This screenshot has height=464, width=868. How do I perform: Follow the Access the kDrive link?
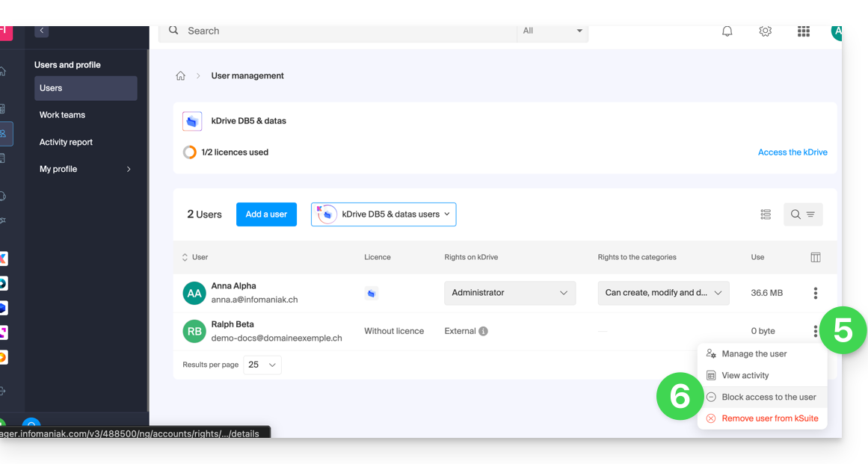tap(792, 152)
